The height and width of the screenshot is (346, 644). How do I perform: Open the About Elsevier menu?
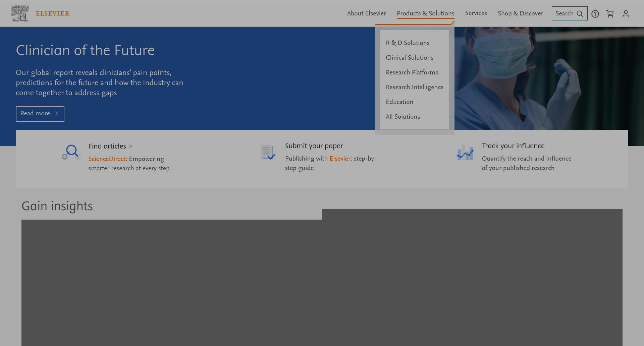point(366,13)
